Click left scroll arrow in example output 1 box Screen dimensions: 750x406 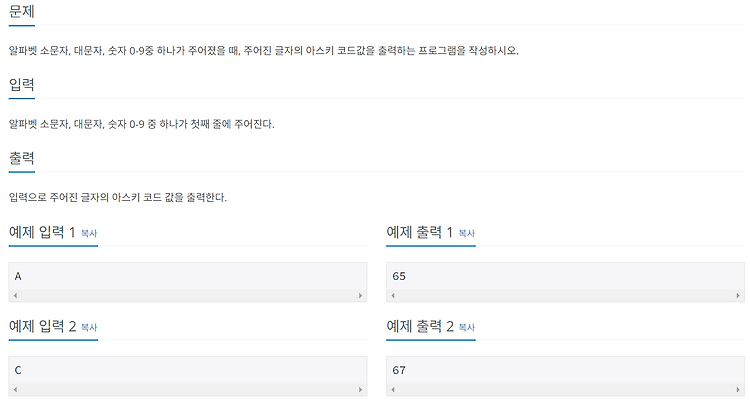pyautogui.click(x=393, y=296)
